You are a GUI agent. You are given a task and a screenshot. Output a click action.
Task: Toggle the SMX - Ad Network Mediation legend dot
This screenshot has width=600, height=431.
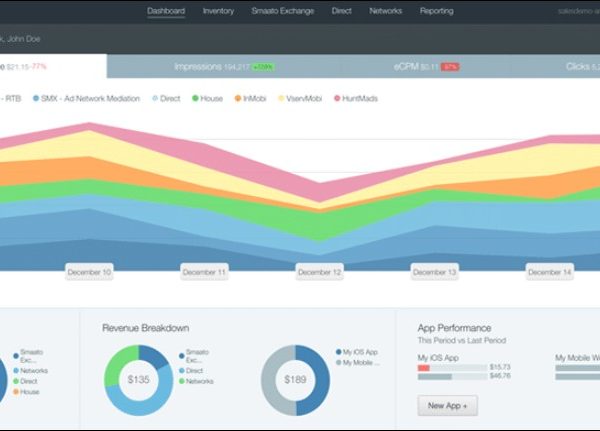point(36,98)
